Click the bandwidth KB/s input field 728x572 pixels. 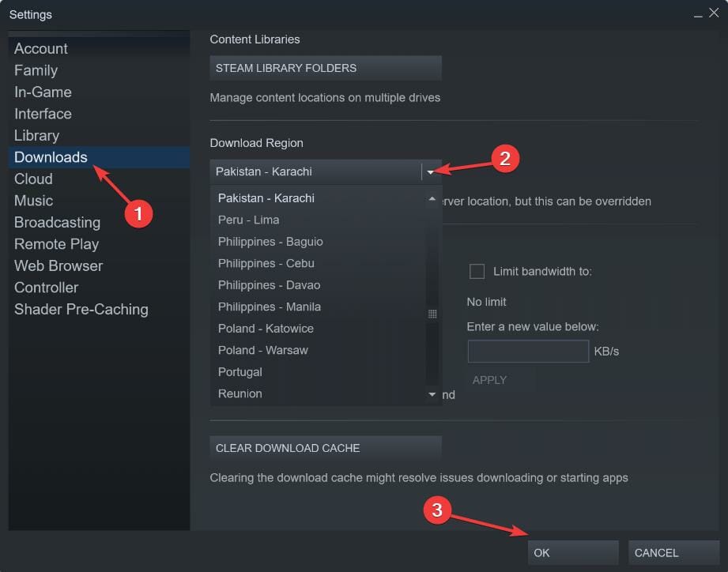click(x=528, y=352)
